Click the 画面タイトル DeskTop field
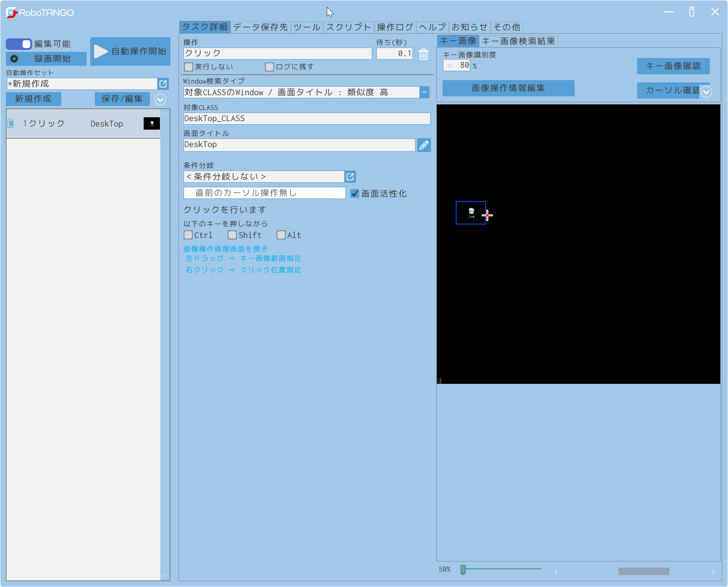Image resolution: width=728 pixels, height=587 pixels. coord(299,145)
